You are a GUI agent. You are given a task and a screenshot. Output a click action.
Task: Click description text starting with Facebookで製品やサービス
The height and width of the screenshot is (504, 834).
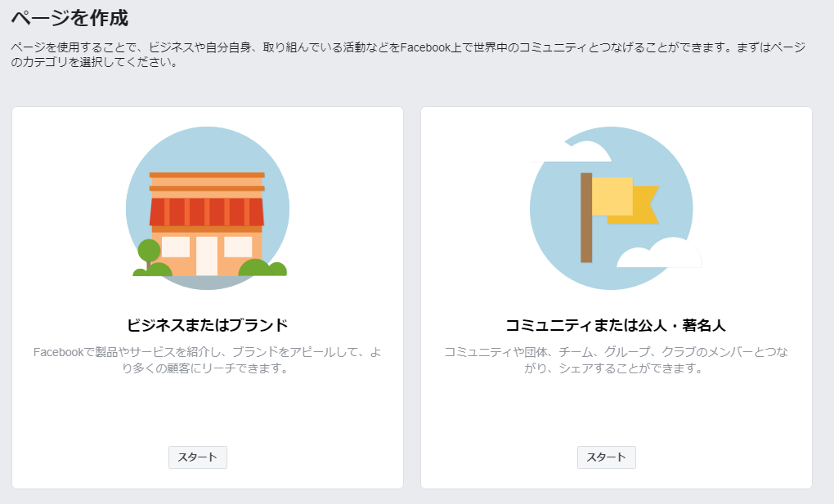coord(208,360)
